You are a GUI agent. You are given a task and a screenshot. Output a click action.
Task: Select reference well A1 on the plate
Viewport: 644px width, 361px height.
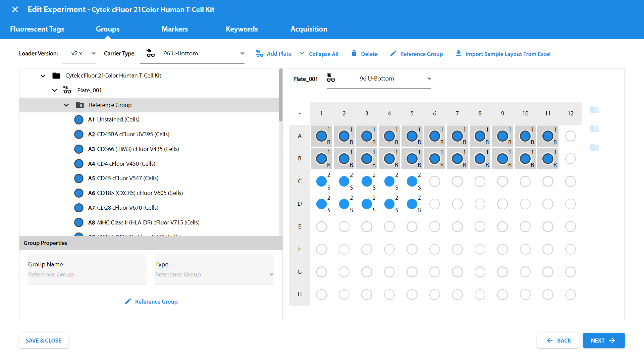321,136
